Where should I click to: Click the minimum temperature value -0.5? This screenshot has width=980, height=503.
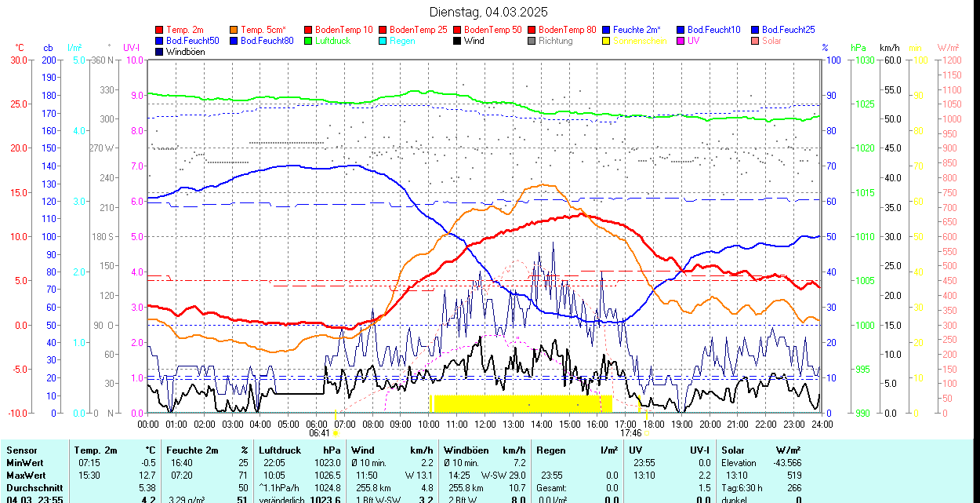149,463
